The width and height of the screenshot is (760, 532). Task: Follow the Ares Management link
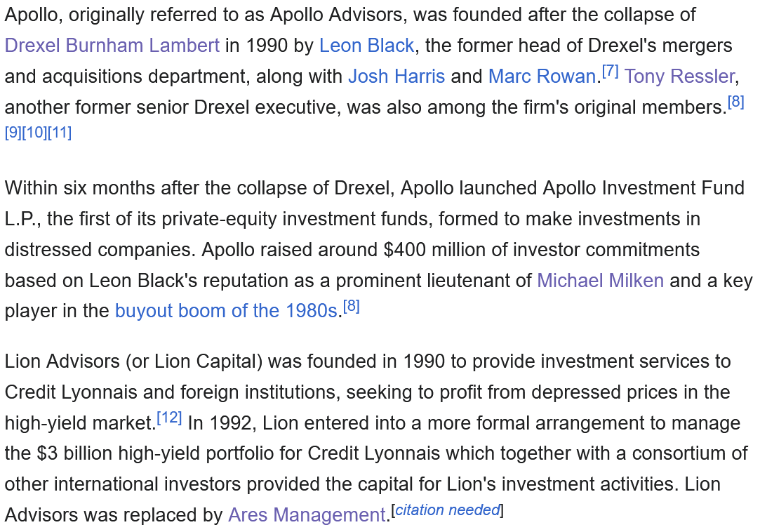click(307, 515)
